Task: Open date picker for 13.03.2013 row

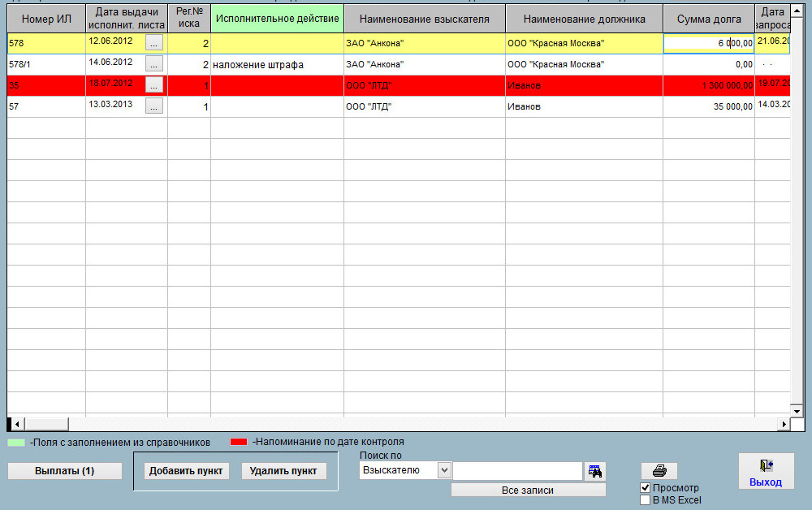Action: tap(153, 106)
